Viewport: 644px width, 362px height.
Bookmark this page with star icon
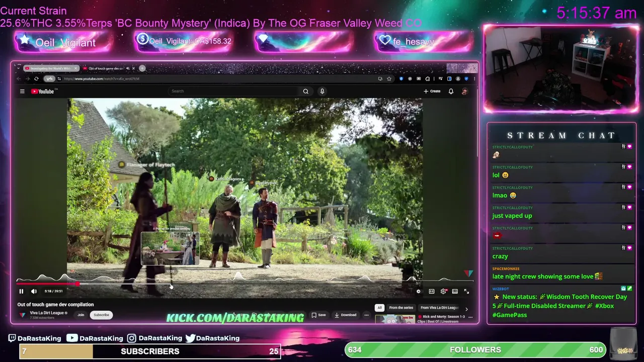coord(389,78)
